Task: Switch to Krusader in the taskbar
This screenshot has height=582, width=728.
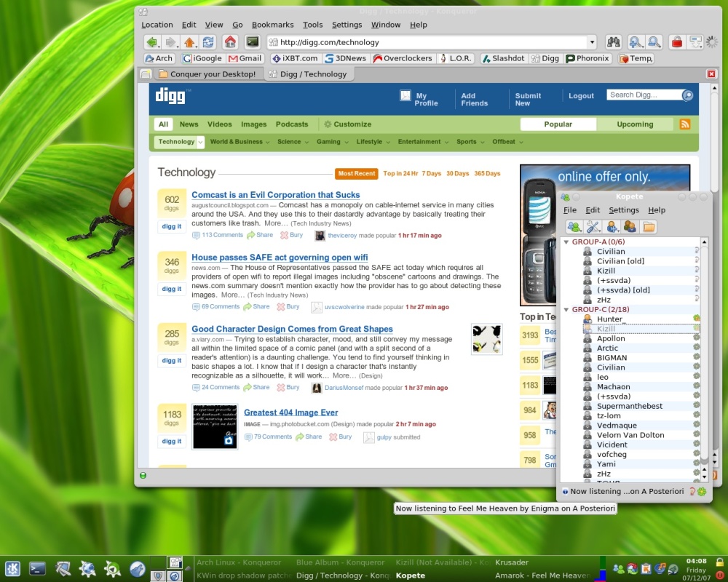Action: coord(512,562)
